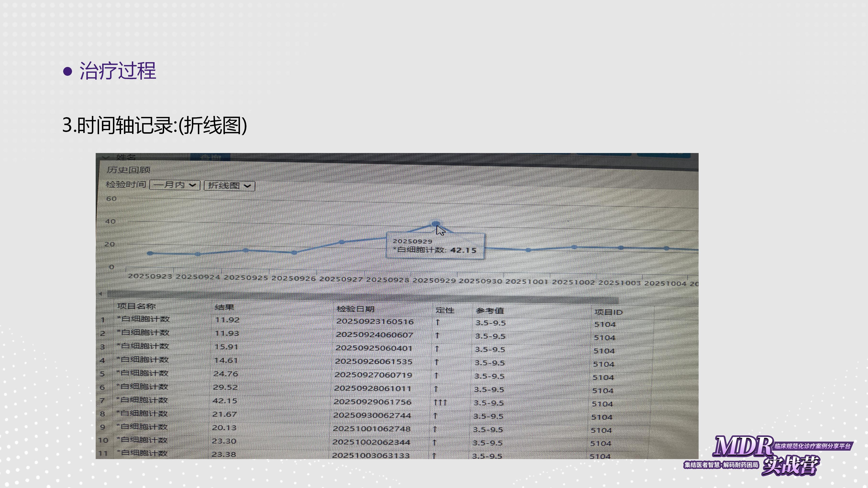Click the triple-arrow indicator in row 7
This screenshot has height=488, width=868.
[x=440, y=402]
